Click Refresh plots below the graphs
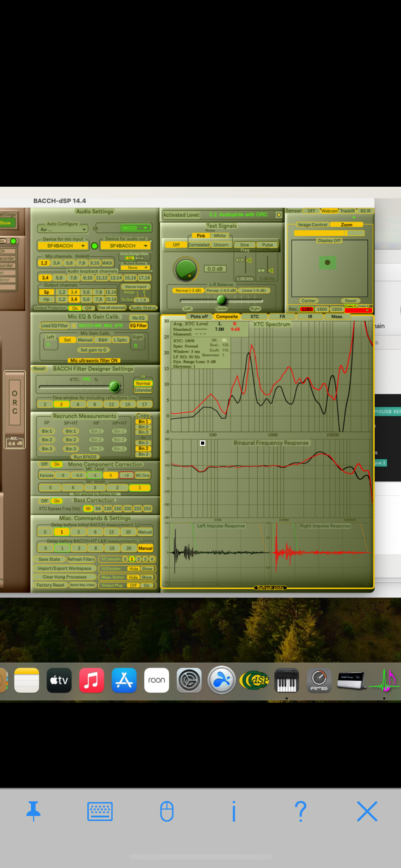The width and height of the screenshot is (401, 868). tap(271, 588)
